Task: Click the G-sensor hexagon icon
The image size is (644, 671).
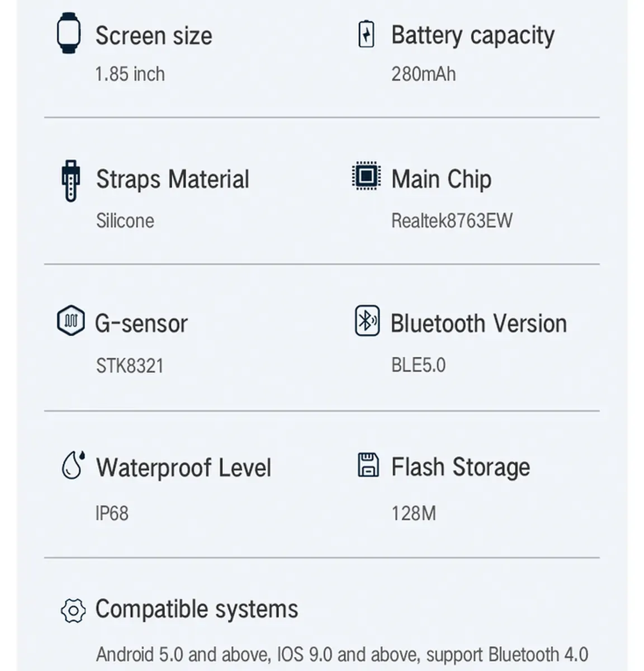Action: coord(71,322)
